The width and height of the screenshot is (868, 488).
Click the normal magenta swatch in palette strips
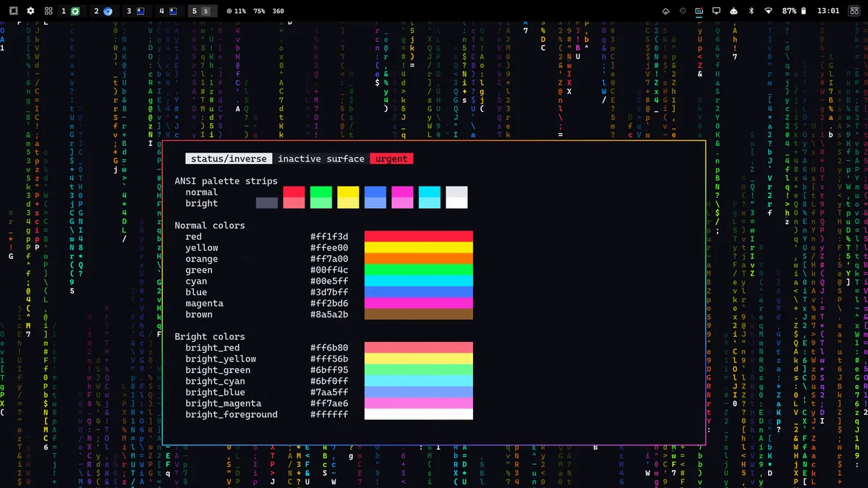pyautogui.click(x=402, y=192)
